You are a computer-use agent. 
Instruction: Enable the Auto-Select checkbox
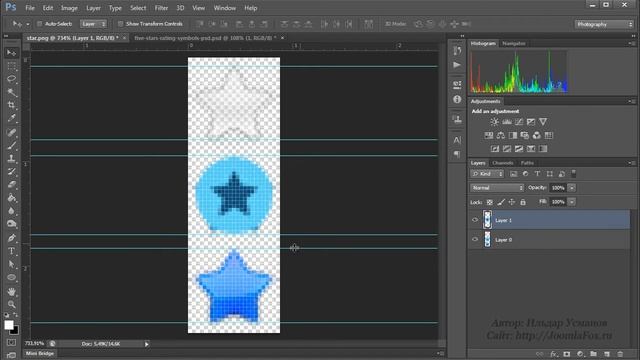(x=40, y=24)
